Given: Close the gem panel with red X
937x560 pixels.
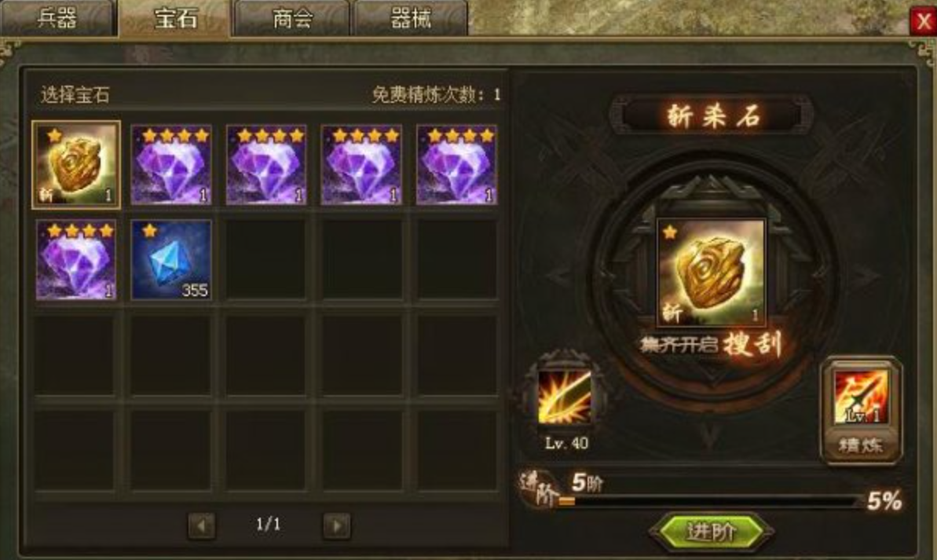Looking at the screenshot, I should pos(923,22).
